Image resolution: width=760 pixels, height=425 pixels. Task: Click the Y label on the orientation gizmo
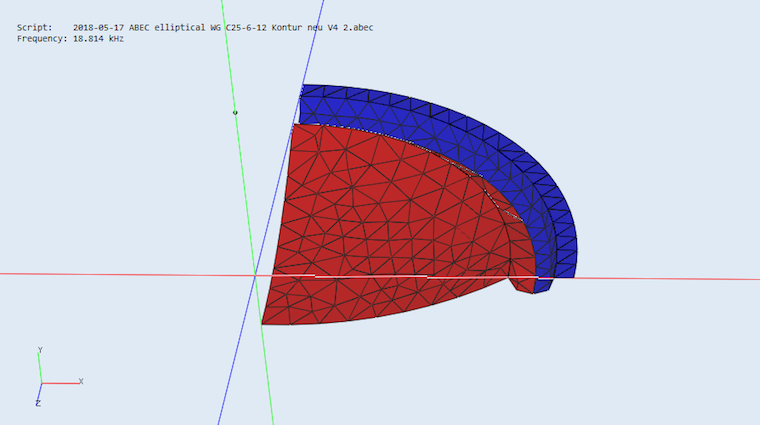pyautogui.click(x=39, y=350)
